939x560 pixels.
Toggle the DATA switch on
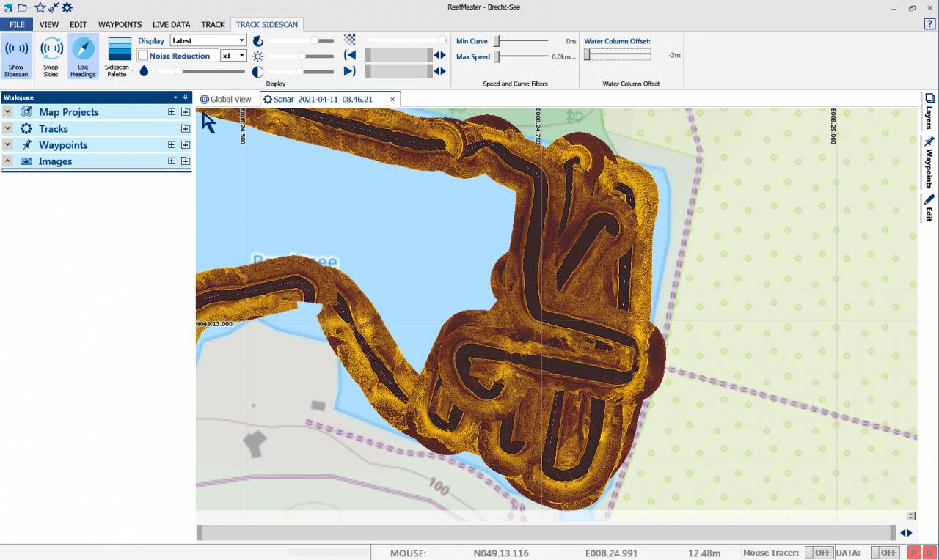(x=885, y=553)
